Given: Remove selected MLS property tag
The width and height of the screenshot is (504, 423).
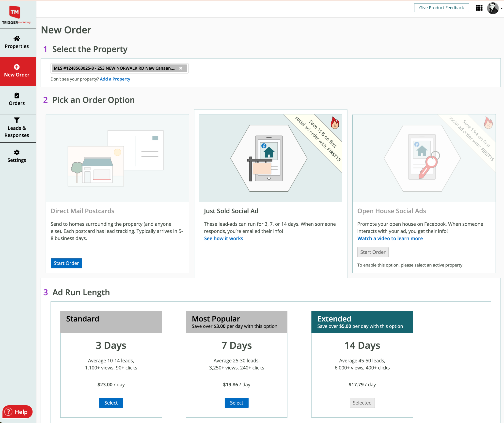Looking at the screenshot, I should pos(181,68).
